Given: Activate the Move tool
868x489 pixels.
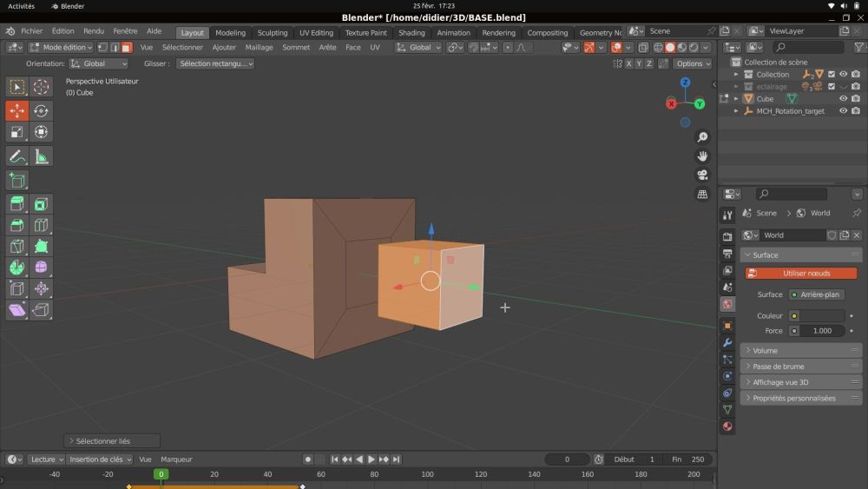Looking at the screenshot, I should point(17,111).
